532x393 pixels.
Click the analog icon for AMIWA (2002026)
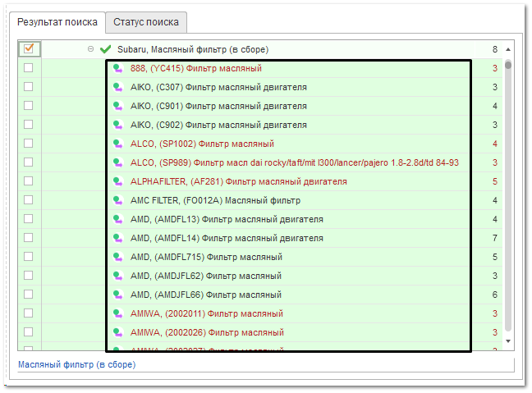(x=117, y=332)
